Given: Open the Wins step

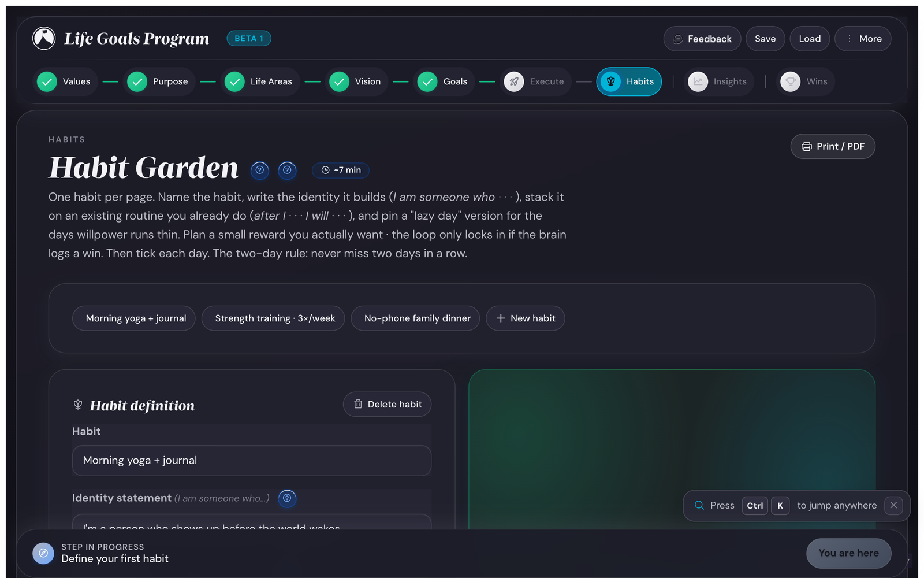Looking at the screenshot, I should [806, 81].
